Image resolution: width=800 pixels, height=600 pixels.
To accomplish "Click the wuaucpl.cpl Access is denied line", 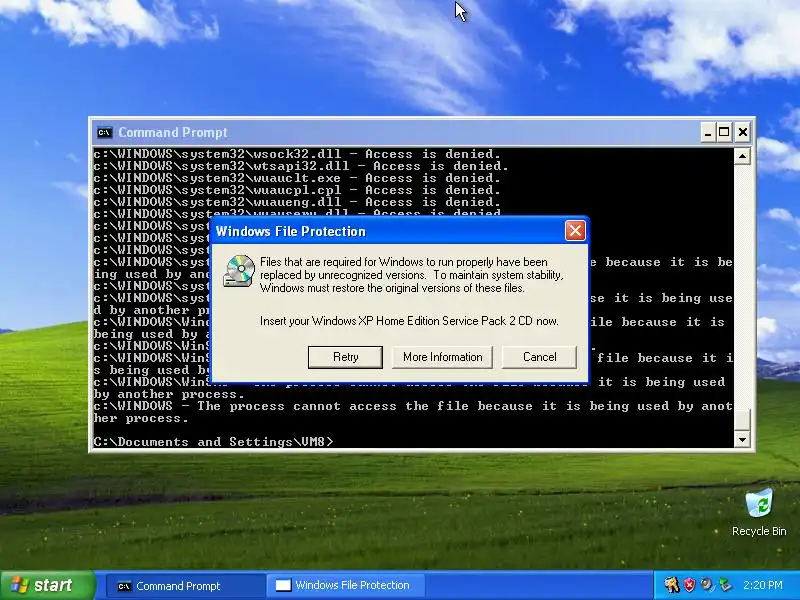I will [x=297, y=190].
